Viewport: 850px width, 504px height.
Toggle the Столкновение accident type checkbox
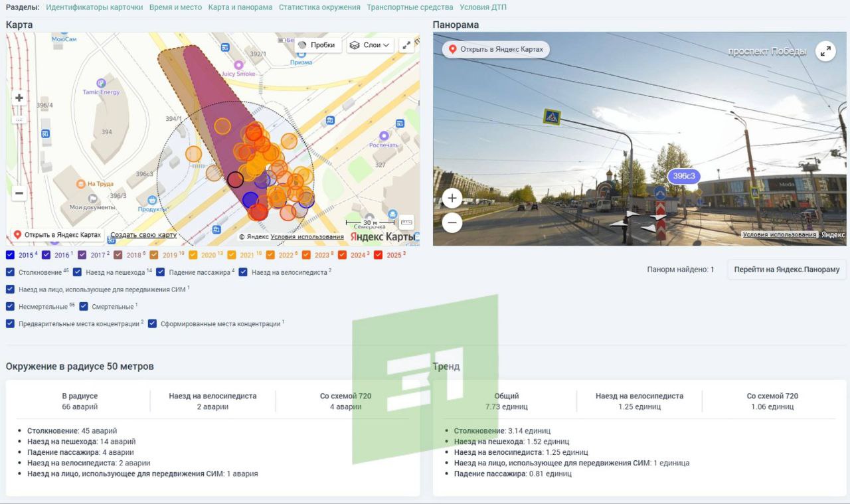click(x=11, y=272)
